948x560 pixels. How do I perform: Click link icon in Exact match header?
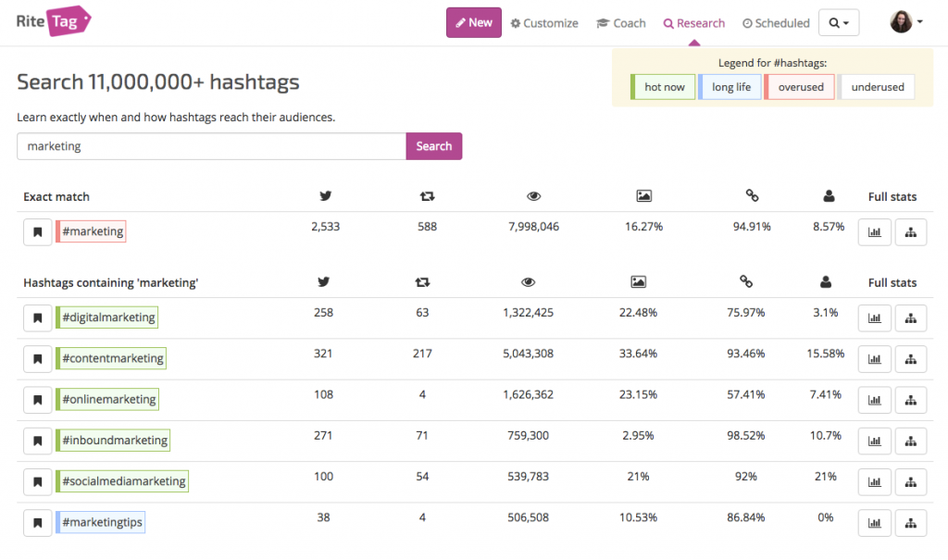coord(752,195)
